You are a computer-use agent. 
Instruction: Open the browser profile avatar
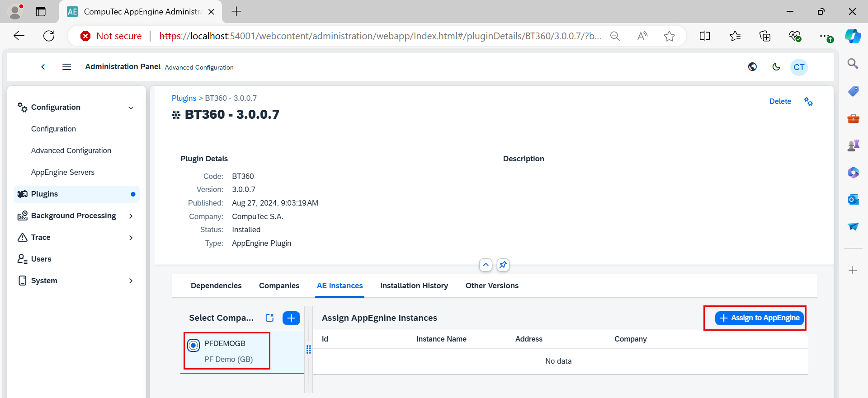point(15,11)
